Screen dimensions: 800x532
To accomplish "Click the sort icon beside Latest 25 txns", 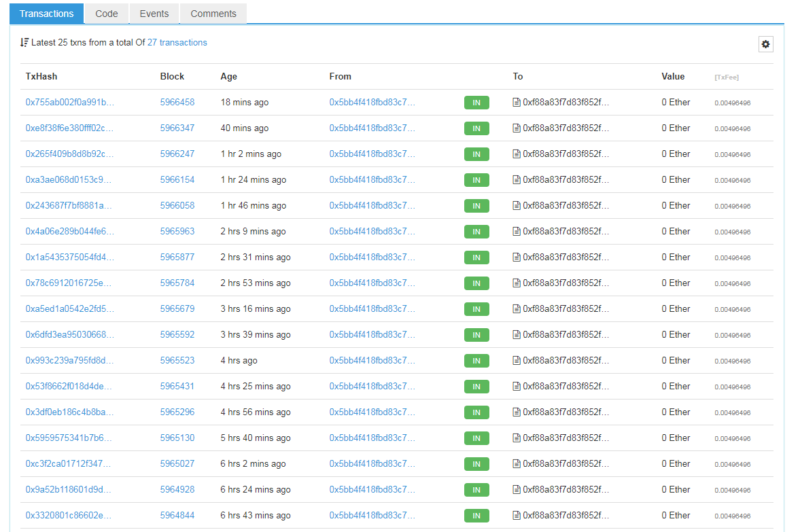I will point(24,42).
